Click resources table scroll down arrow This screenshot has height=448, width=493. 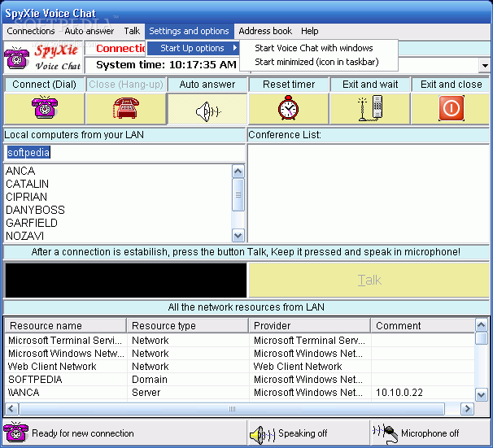(482, 394)
